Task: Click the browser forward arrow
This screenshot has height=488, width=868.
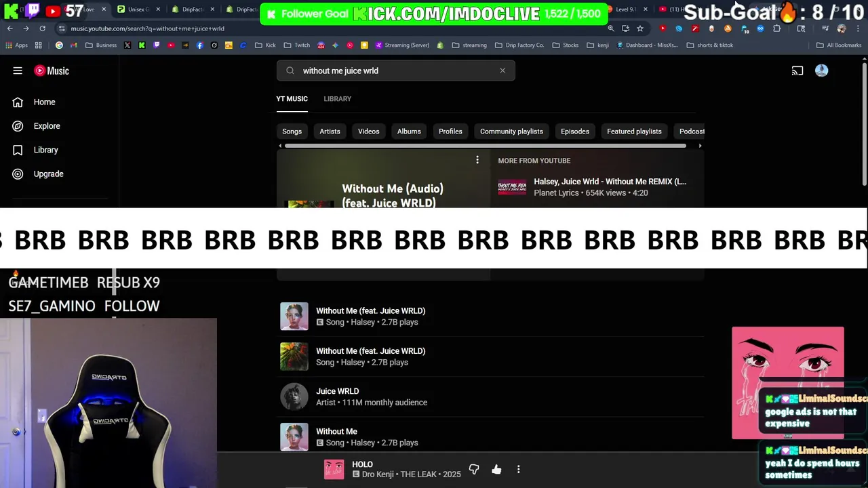Action: coord(26,28)
